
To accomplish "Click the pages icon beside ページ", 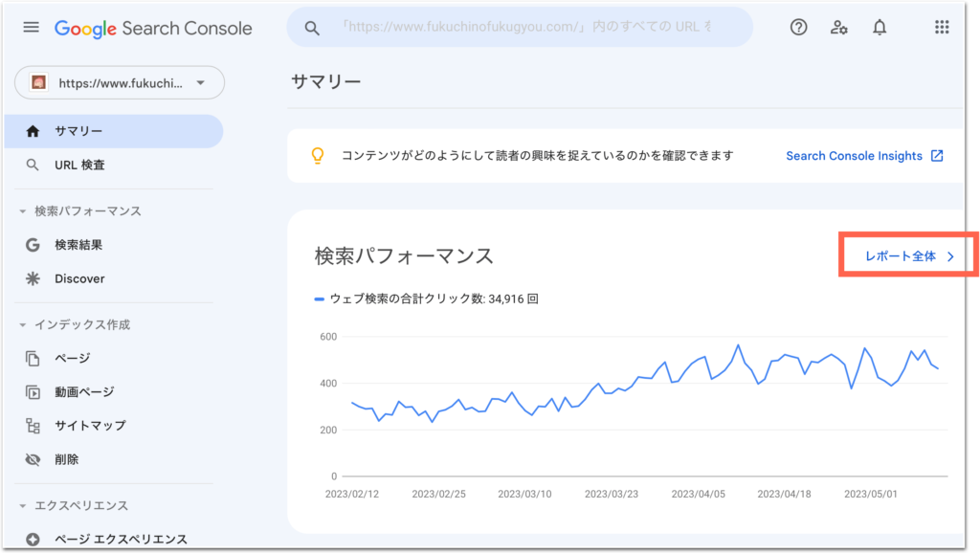I will [x=33, y=358].
